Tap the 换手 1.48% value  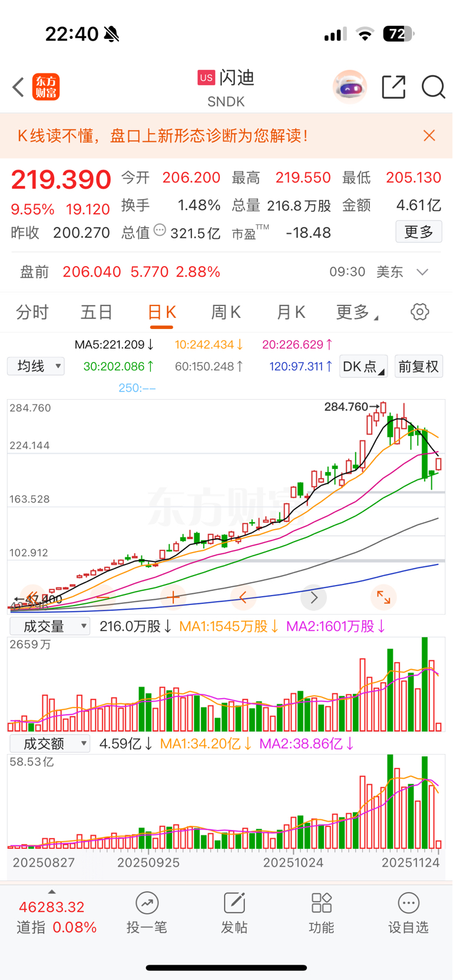199,205
